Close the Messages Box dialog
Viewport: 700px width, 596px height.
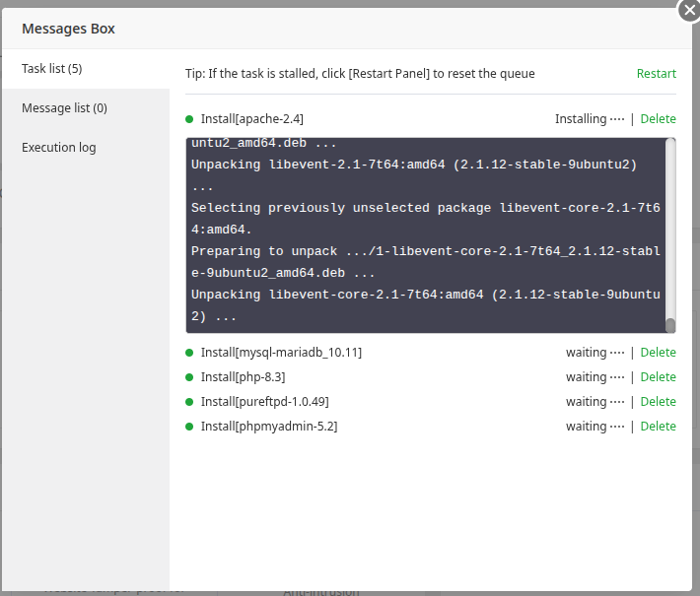click(x=689, y=10)
